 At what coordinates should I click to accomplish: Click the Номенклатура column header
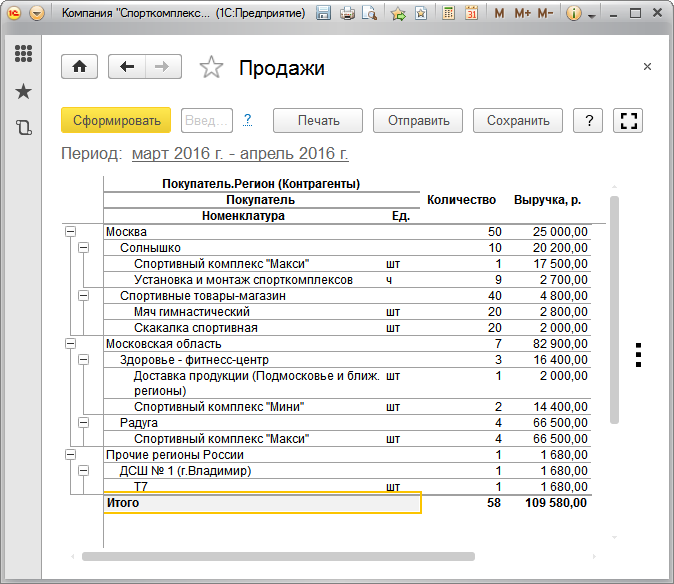[243, 216]
